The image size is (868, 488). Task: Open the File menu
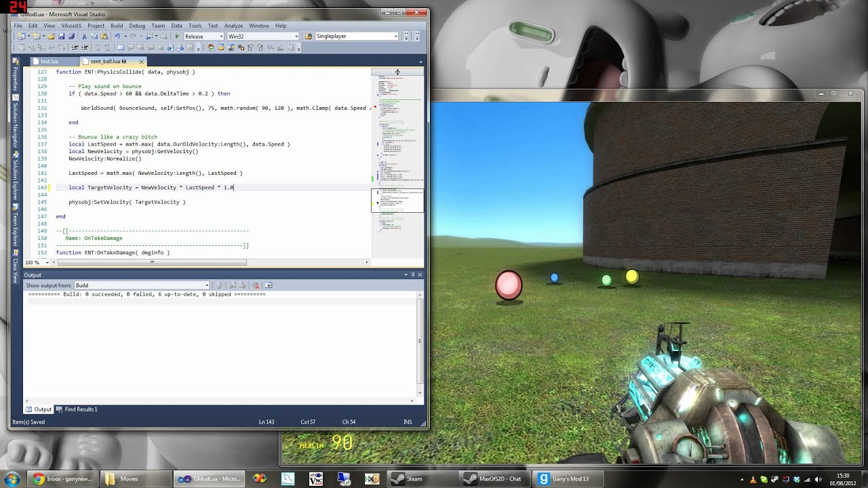(x=18, y=26)
